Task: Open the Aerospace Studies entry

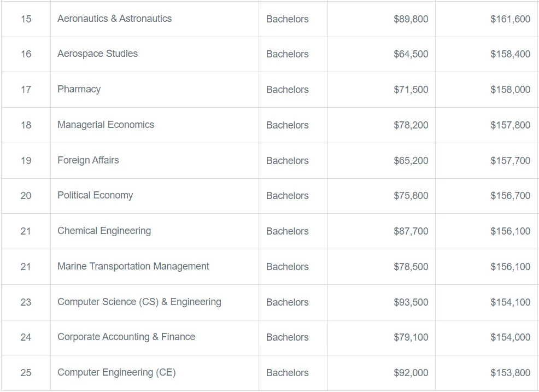Action: tap(97, 54)
